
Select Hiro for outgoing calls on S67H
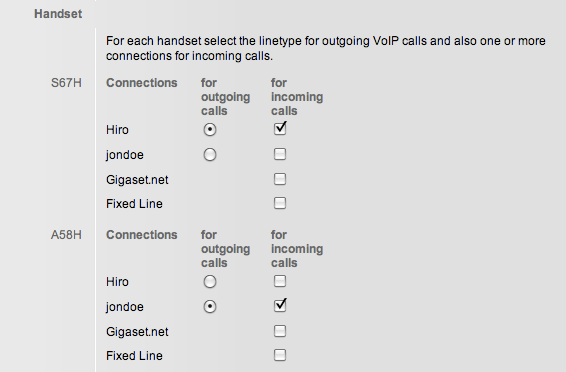pos(210,130)
